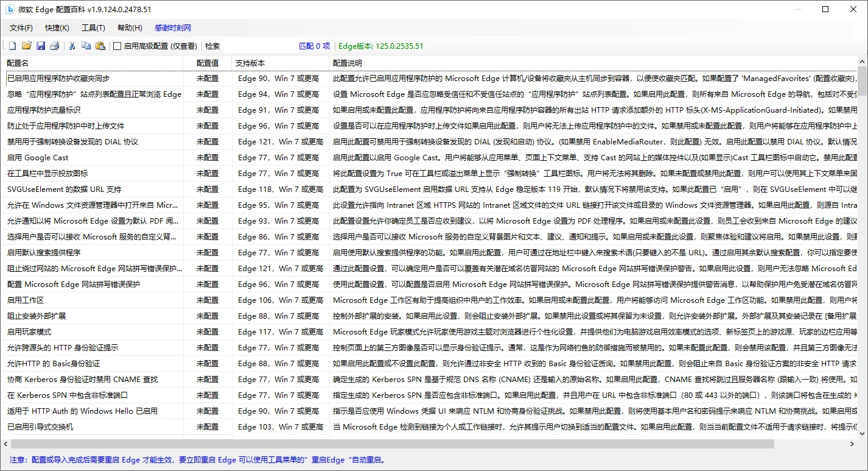This screenshot has height=471, width=868.
Task: Sort by the 支持版本 column header
Action: point(281,63)
